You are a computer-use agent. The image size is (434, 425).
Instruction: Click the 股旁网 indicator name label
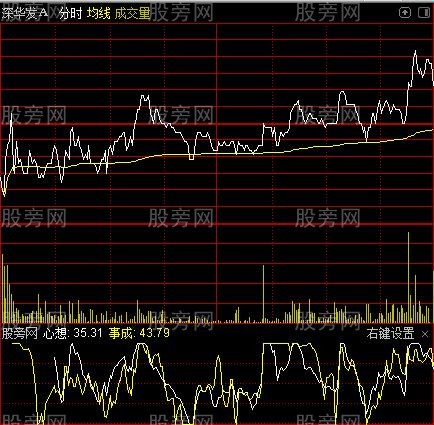point(19,333)
